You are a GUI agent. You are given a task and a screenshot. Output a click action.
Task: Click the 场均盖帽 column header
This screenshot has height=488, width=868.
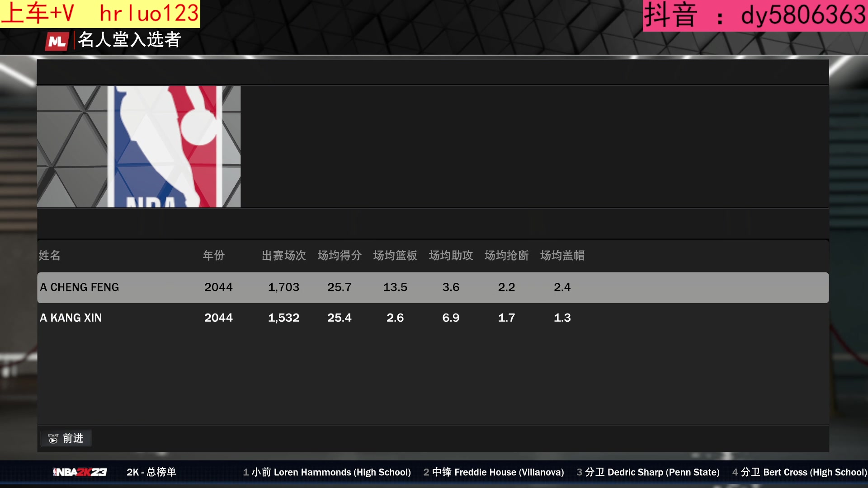[x=562, y=255]
